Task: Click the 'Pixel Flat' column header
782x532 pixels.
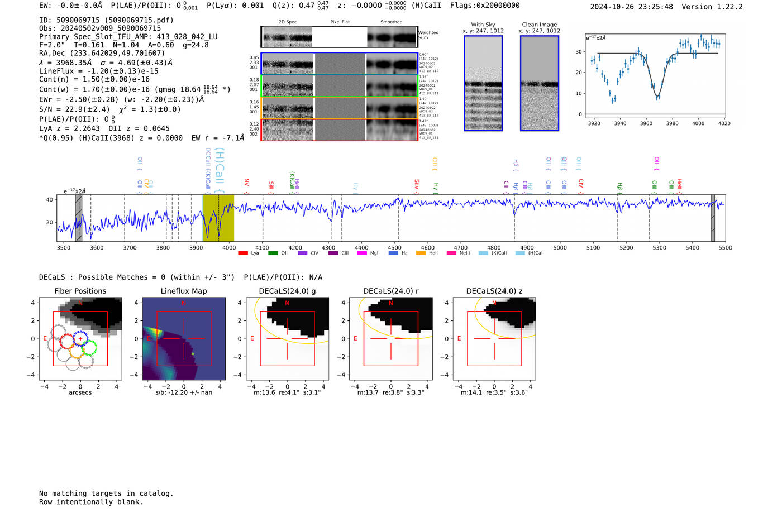Action: click(x=340, y=22)
